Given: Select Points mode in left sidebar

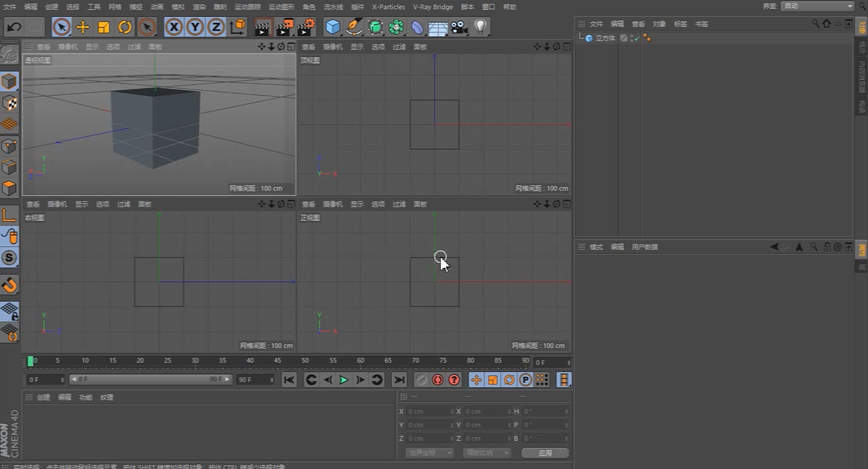Looking at the screenshot, I should click(9, 146).
